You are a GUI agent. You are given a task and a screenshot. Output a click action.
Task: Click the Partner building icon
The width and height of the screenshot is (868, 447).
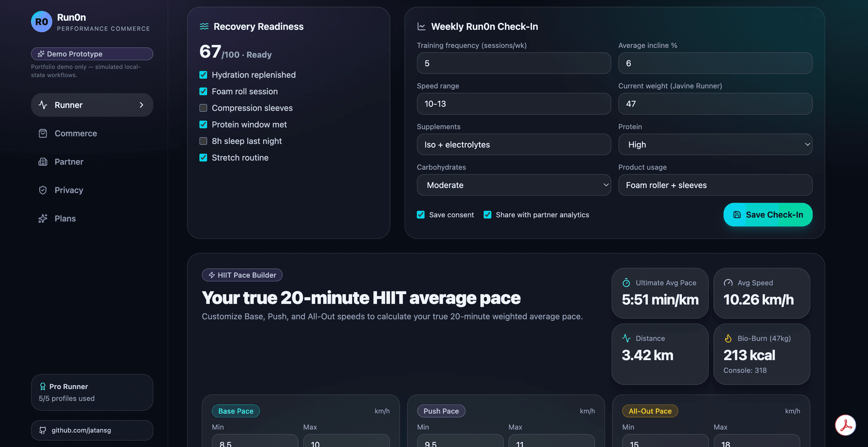[x=43, y=162]
